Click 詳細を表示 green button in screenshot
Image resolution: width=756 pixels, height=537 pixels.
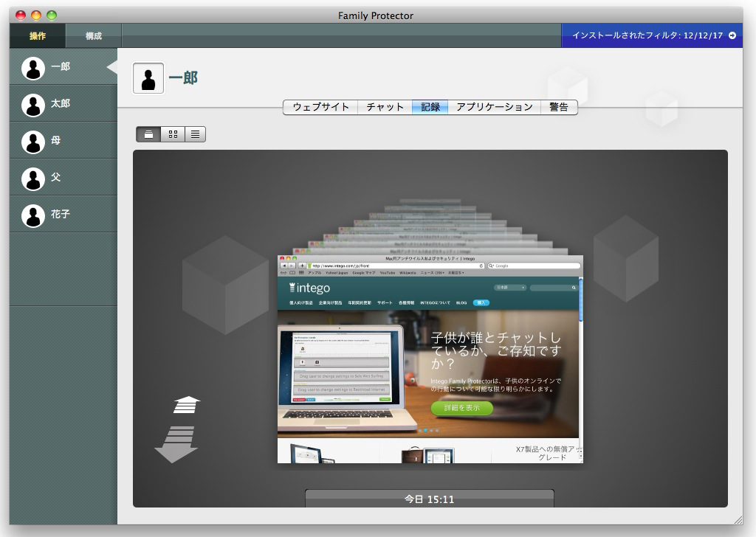pos(462,408)
